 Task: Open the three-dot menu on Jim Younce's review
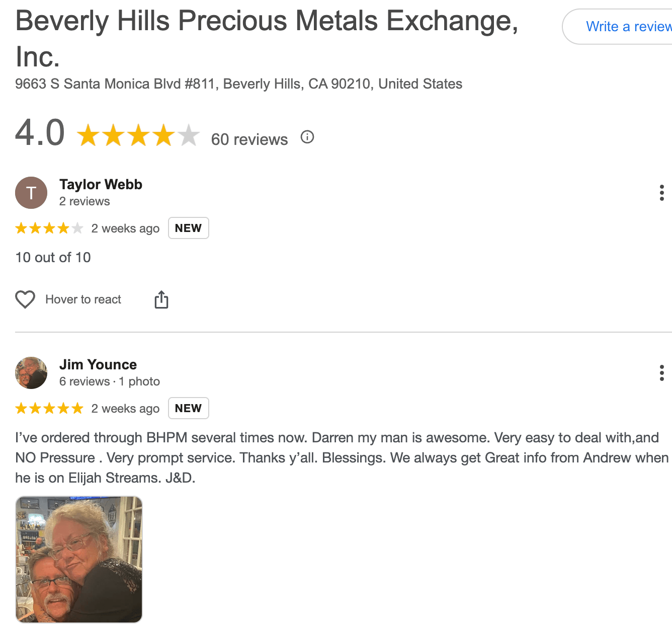click(661, 372)
